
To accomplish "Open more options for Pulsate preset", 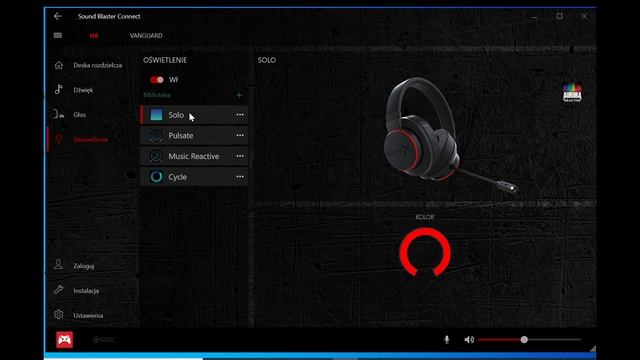I will point(240,135).
